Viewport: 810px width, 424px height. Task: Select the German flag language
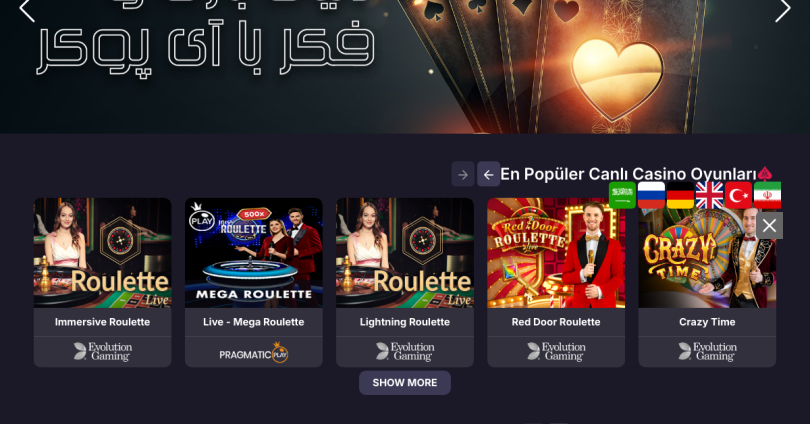tap(680, 195)
